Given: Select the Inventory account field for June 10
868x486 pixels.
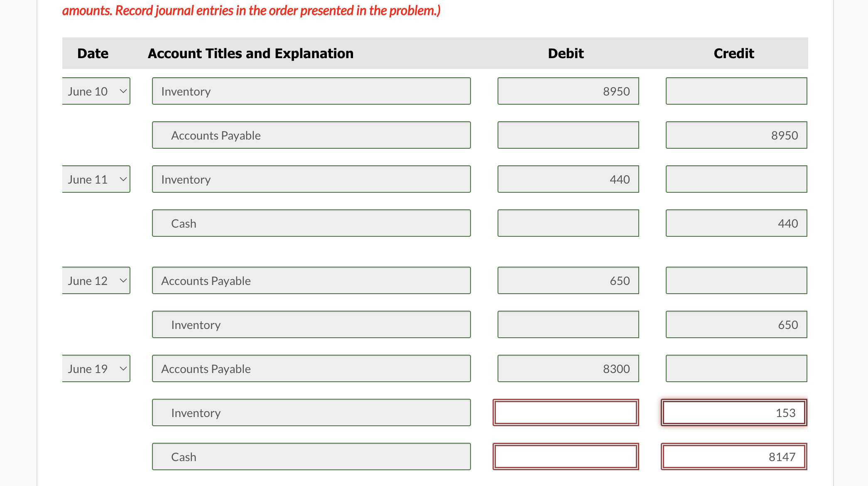Looking at the screenshot, I should pos(311,91).
